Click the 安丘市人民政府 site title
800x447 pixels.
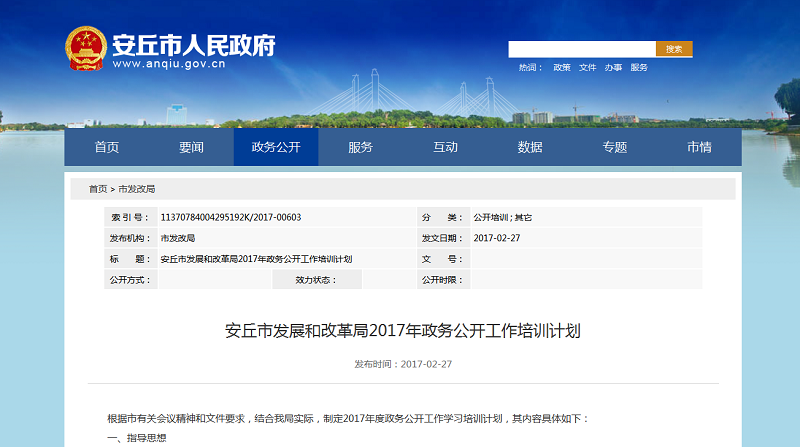click(x=194, y=45)
